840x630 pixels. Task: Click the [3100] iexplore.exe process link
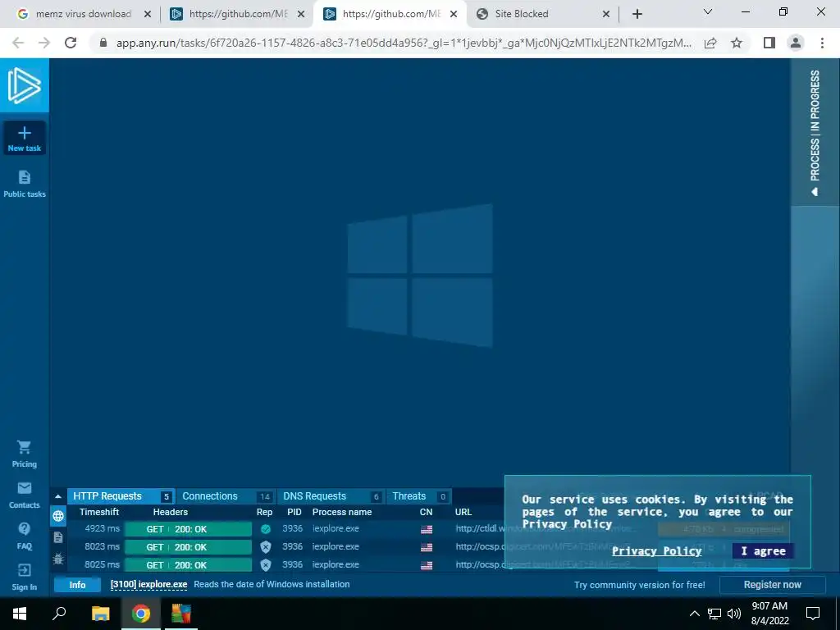coord(149,584)
